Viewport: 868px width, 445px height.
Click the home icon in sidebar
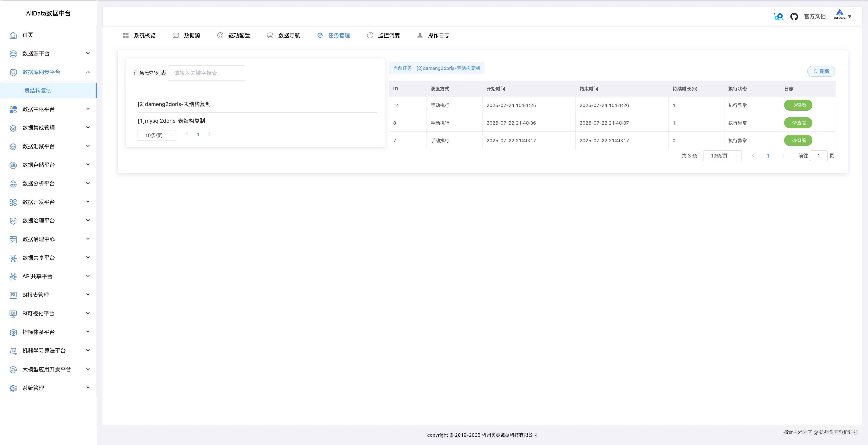13,35
